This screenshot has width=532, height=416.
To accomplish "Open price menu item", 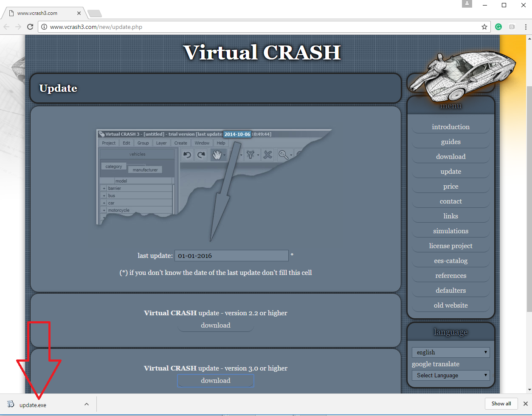I will coord(451,186).
